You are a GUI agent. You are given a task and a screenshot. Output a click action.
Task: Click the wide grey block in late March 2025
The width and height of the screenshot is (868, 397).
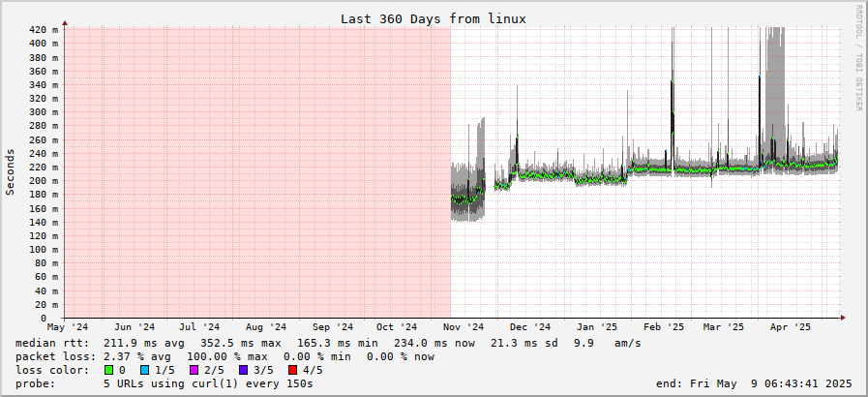pyautogui.click(x=775, y=94)
